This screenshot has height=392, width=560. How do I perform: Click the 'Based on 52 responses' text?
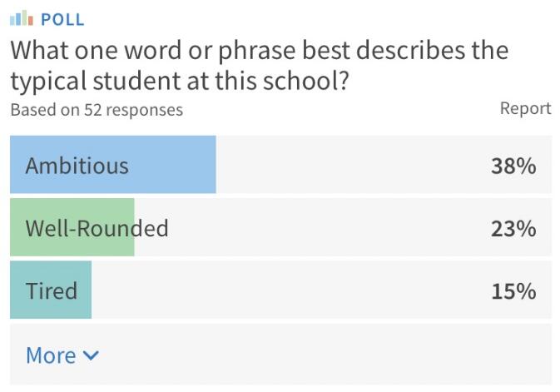coord(97,109)
